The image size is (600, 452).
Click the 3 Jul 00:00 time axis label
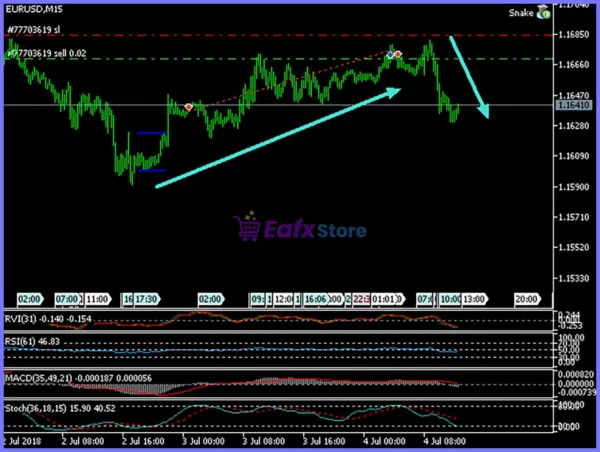coord(203,441)
